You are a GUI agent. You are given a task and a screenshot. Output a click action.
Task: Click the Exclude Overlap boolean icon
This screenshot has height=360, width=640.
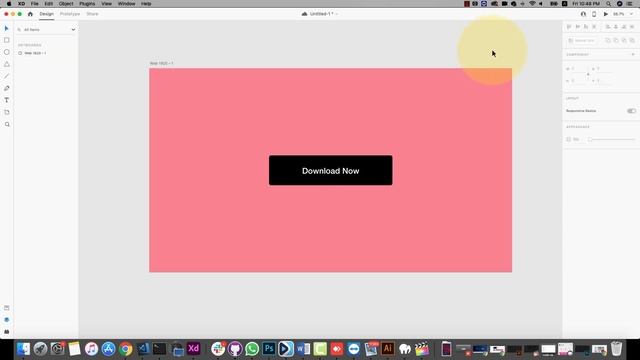(x=632, y=40)
